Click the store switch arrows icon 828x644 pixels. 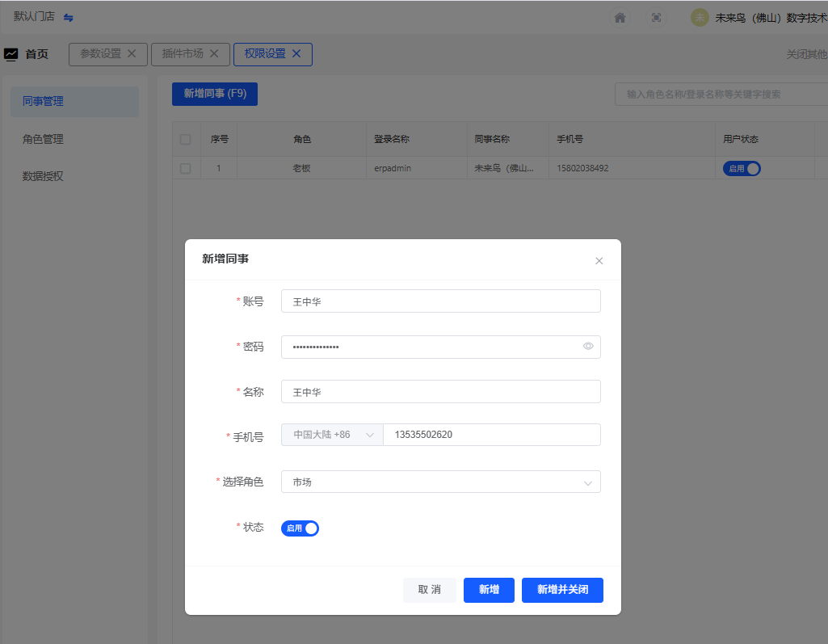coord(69,18)
